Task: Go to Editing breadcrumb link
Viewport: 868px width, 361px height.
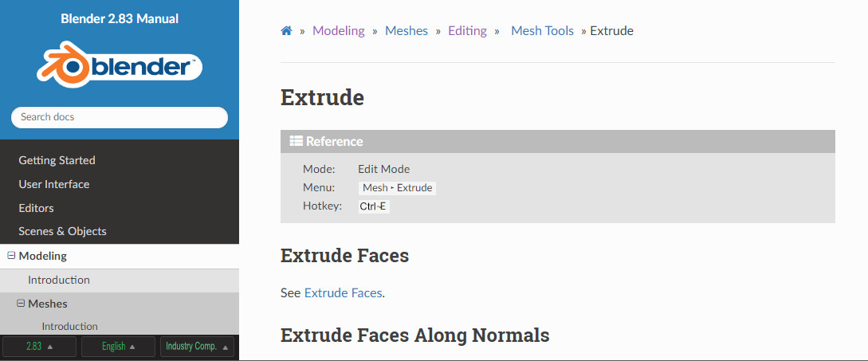Action: point(467,31)
